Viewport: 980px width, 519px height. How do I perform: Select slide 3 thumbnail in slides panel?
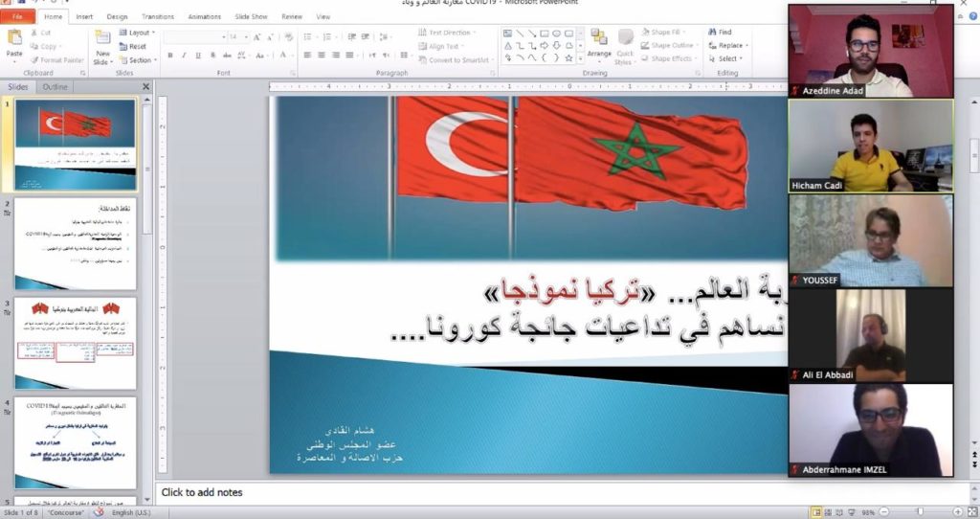(75, 342)
